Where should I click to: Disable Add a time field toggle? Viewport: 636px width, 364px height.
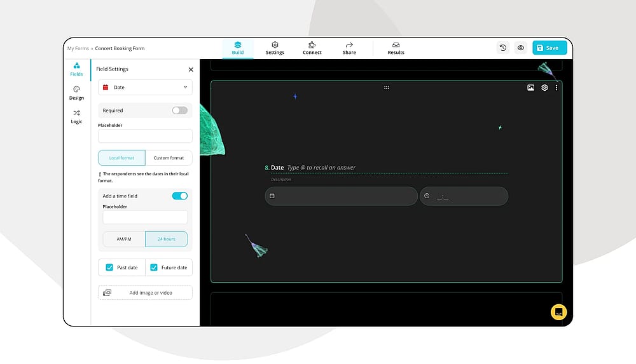[x=179, y=196]
